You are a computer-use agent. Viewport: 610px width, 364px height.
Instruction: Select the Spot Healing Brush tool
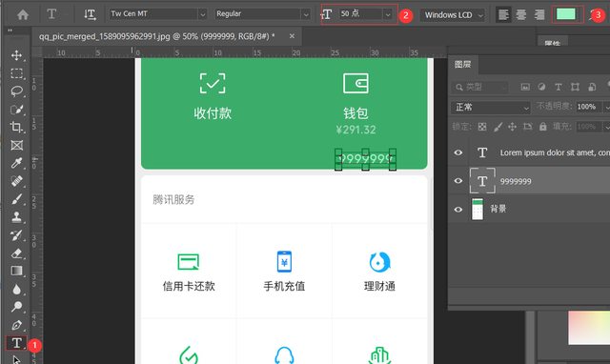16,181
